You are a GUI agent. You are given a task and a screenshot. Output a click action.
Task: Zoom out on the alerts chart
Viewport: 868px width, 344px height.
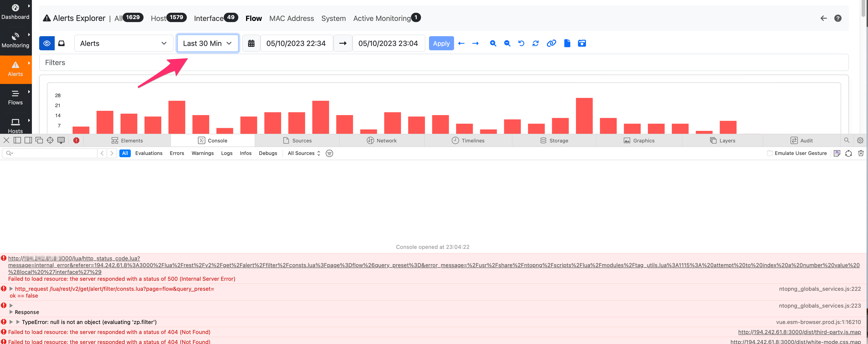(x=507, y=43)
